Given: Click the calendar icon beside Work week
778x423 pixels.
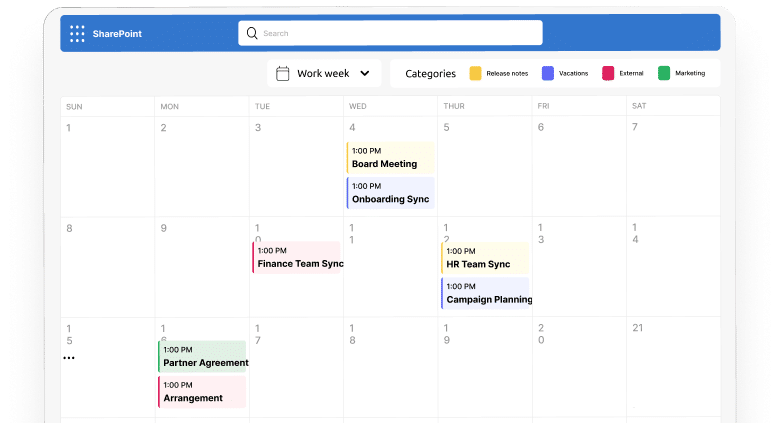Looking at the screenshot, I should 282,73.
